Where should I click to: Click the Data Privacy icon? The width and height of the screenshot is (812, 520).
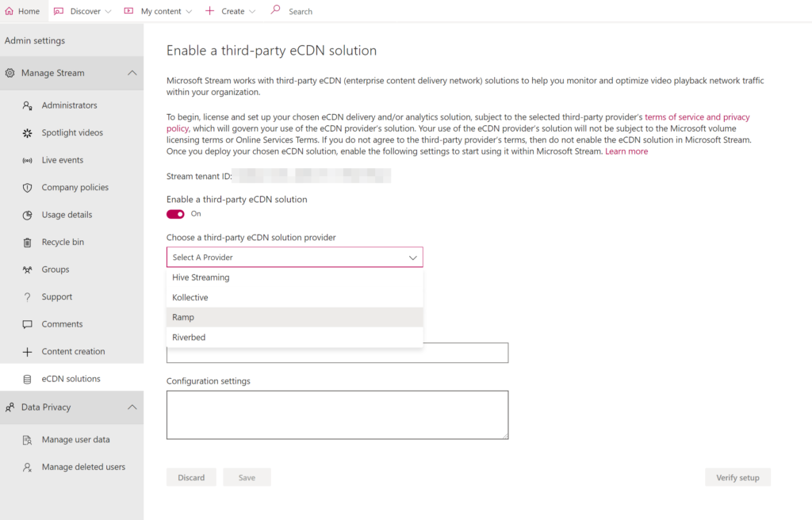tap(10, 407)
